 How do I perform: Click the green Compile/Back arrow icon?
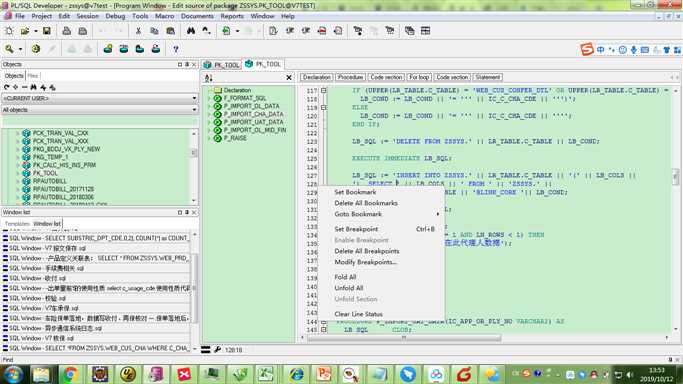coord(227,31)
